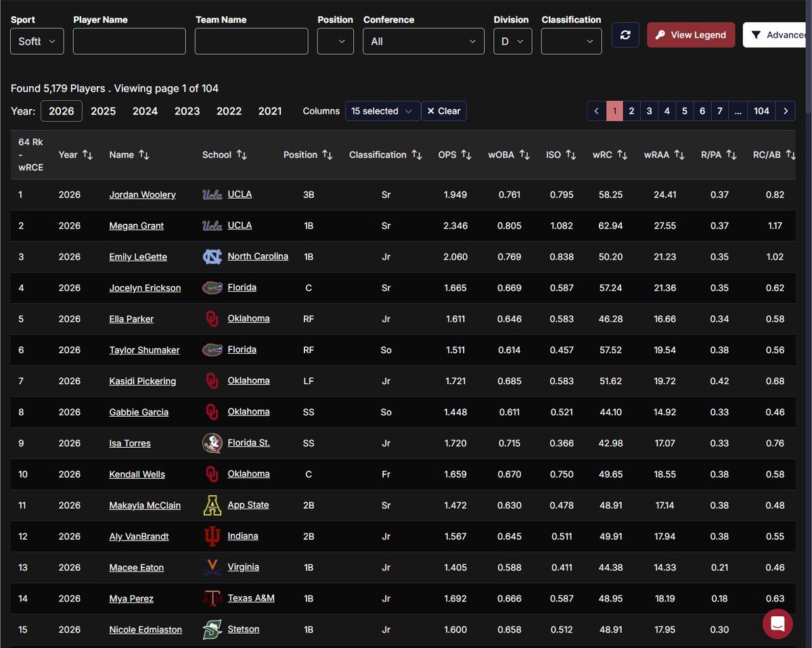Select page 104 in the pagination bar
The height and width of the screenshot is (648, 812).
pyautogui.click(x=761, y=110)
